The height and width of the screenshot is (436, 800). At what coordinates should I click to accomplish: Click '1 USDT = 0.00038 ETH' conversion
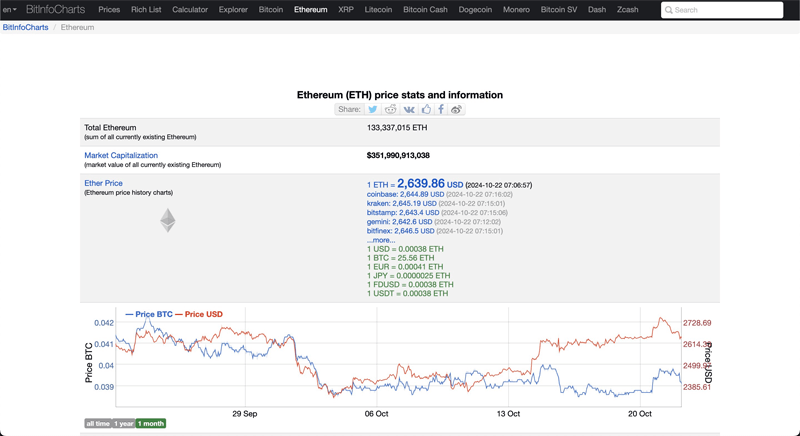coord(408,294)
